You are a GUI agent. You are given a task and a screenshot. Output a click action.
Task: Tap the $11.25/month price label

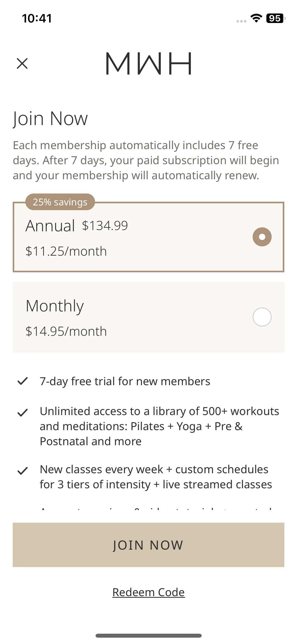coord(66,251)
